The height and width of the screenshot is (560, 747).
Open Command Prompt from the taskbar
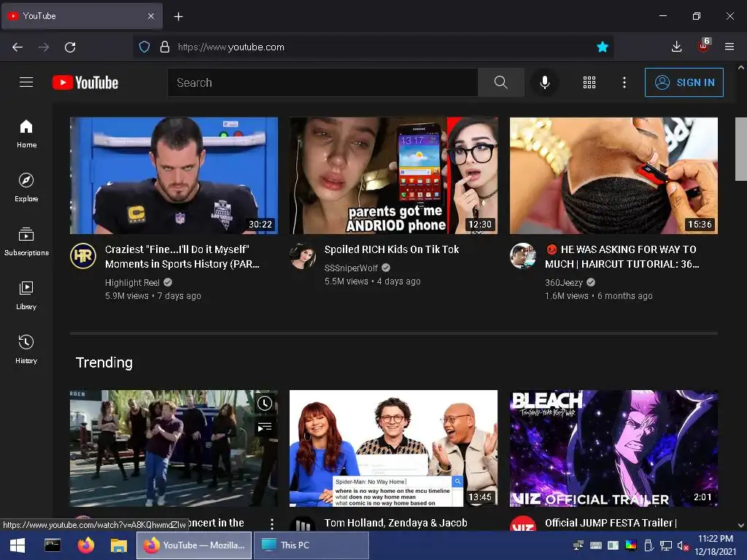53,545
